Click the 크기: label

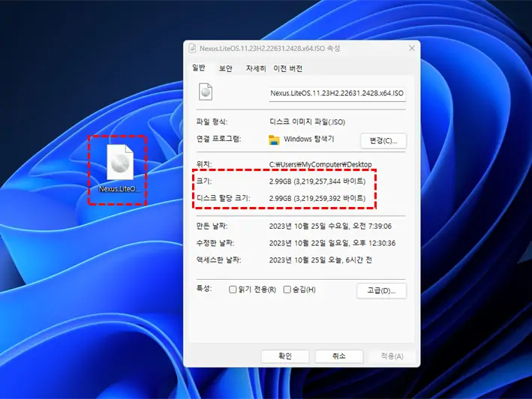(x=204, y=181)
